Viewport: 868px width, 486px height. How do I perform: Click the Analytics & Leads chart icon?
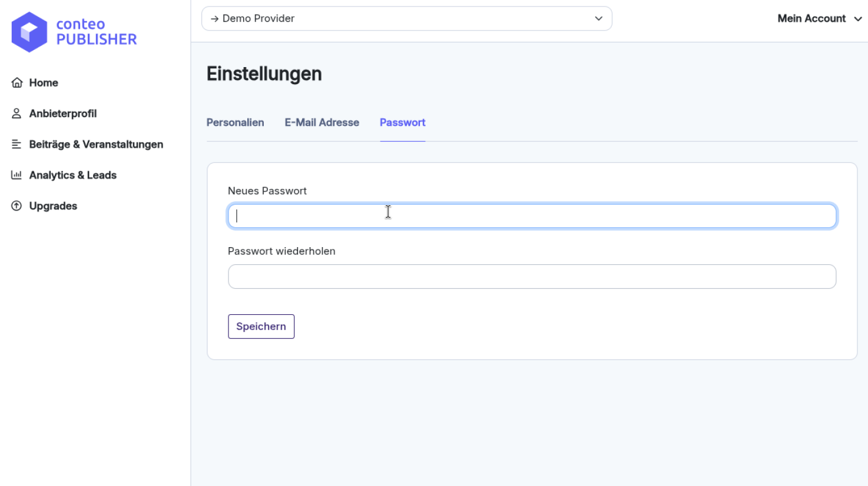pos(16,175)
